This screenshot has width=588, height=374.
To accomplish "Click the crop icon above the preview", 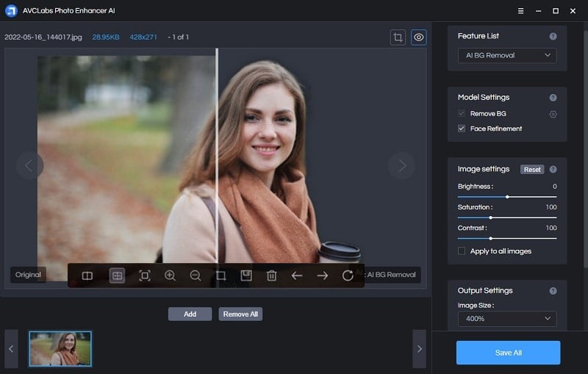I will pyautogui.click(x=398, y=37).
